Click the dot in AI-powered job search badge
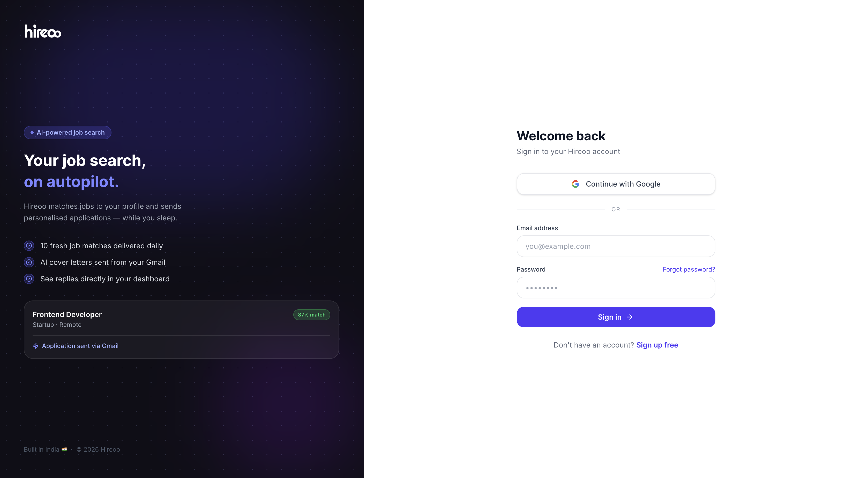The height and width of the screenshot is (478, 868). point(32,133)
